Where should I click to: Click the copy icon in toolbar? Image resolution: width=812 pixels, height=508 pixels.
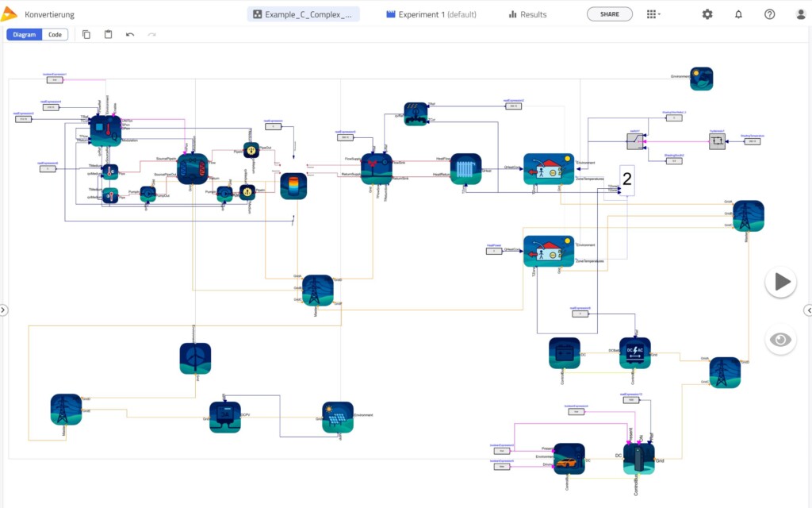coord(86,35)
